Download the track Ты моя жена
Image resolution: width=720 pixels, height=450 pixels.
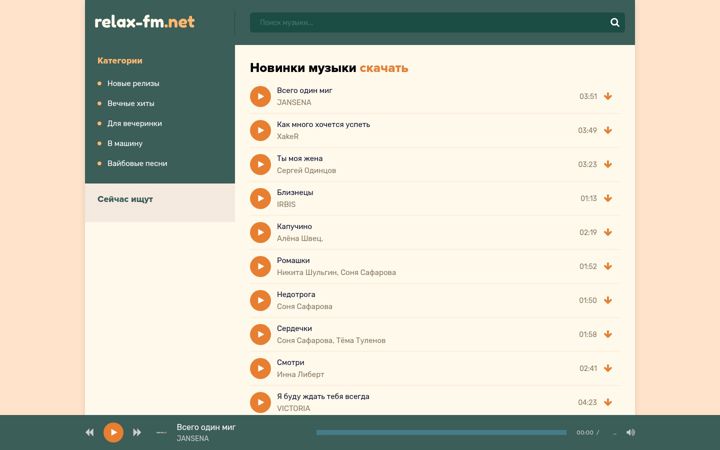(608, 164)
